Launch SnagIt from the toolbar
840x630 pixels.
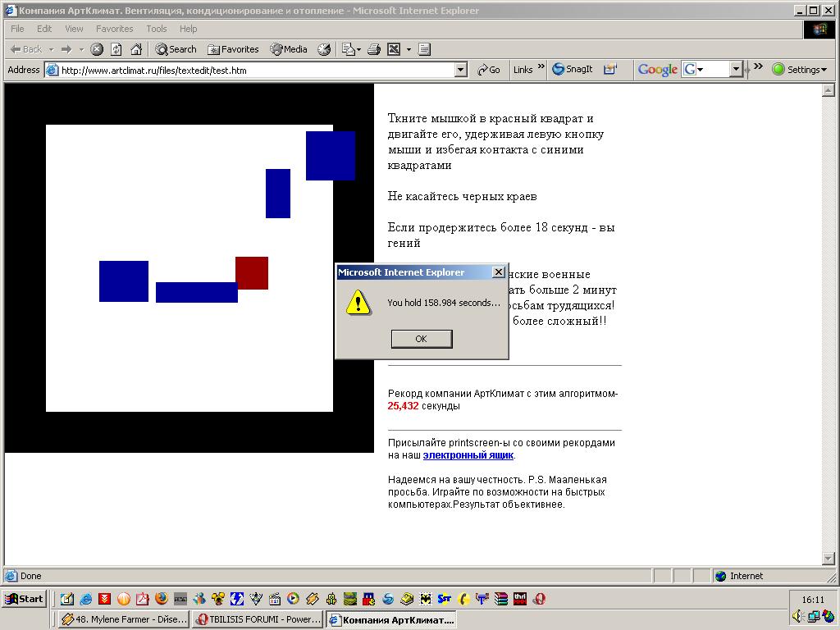tap(572, 70)
